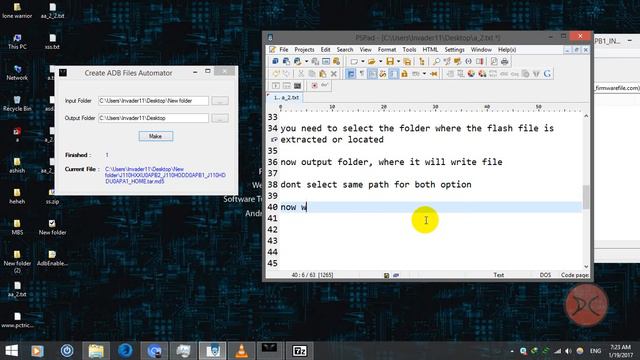
Task: Open the Edit menu in PSPad
Action: 325,50
